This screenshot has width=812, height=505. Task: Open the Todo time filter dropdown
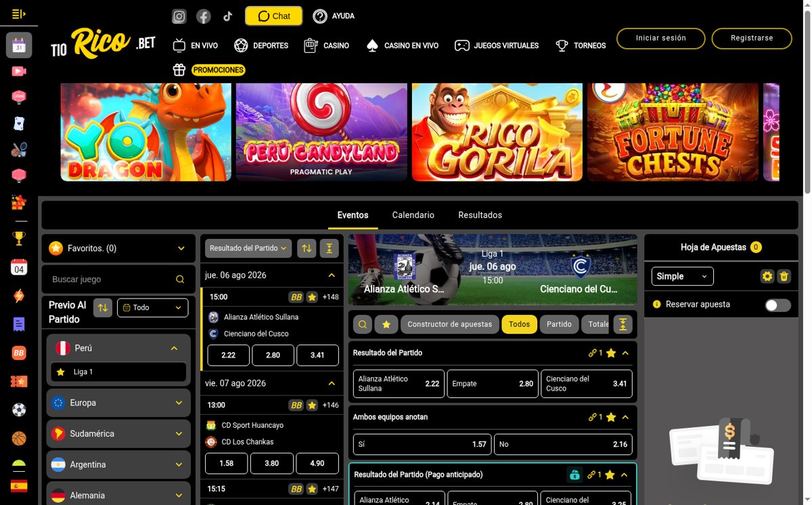pyautogui.click(x=152, y=307)
